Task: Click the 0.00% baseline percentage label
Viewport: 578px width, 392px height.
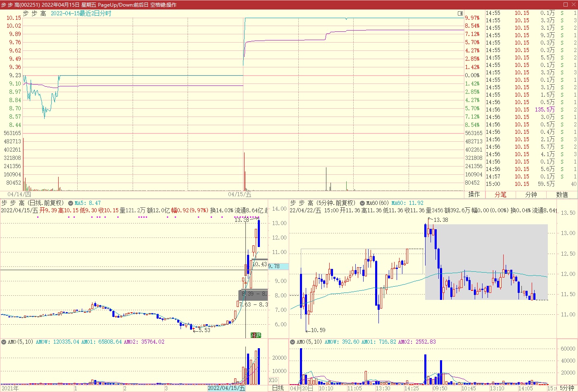Action: coord(472,75)
